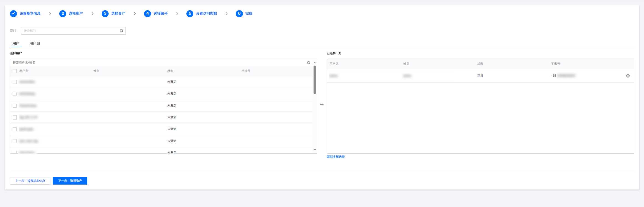Click the magnifier icon in user search box
The width and height of the screenshot is (644, 207).
pos(309,63)
